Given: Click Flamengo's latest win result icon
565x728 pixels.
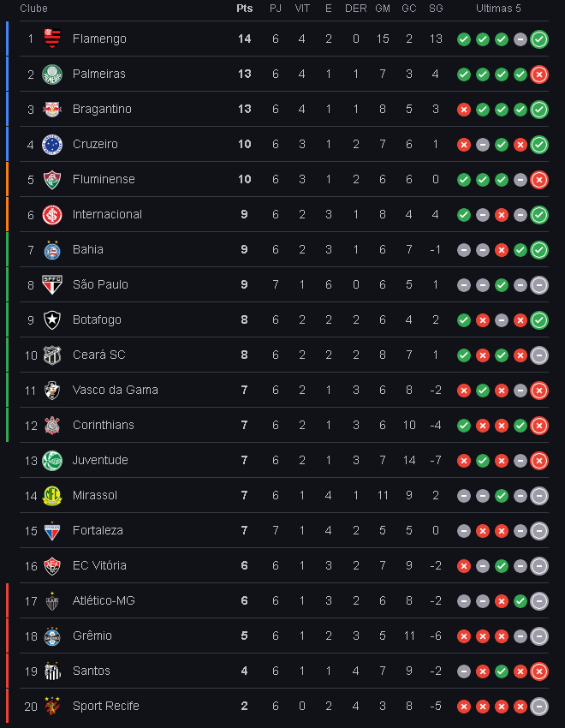Looking at the screenshot, I should click(539, 39).
